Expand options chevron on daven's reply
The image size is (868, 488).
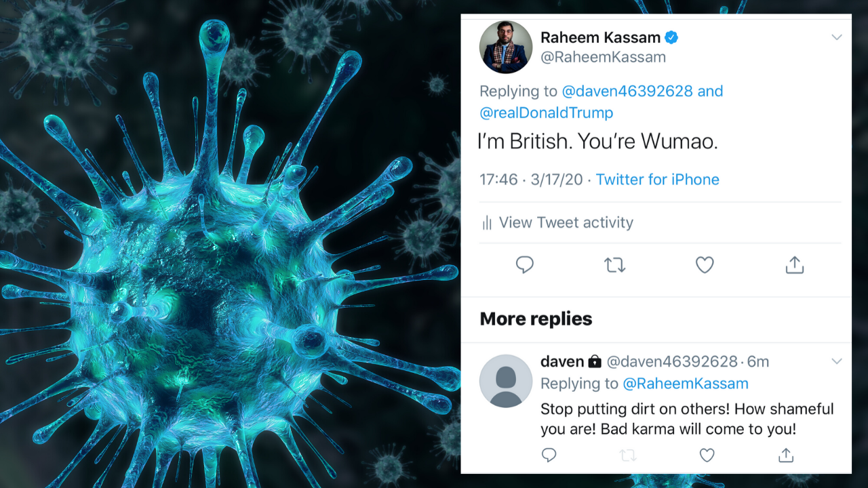836,361
